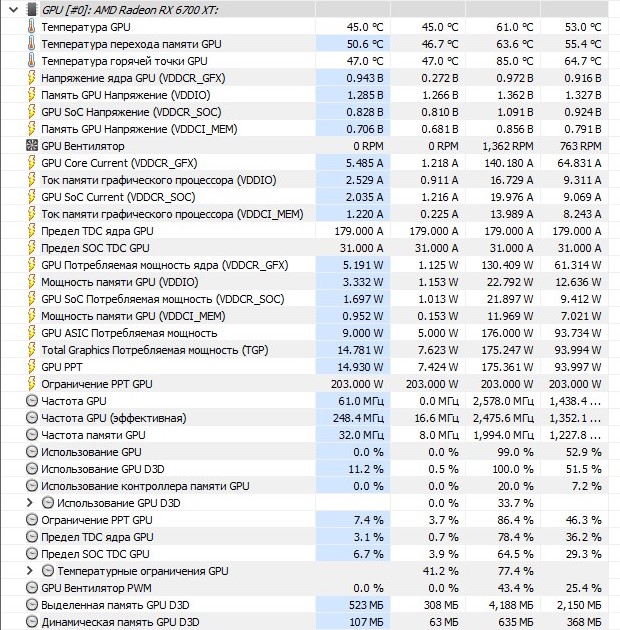Select GPU SoC Потребляемая мощность (VDDCR_SOC) row
The width and height of the screenshot is (620, 630).
click(305, 299)
